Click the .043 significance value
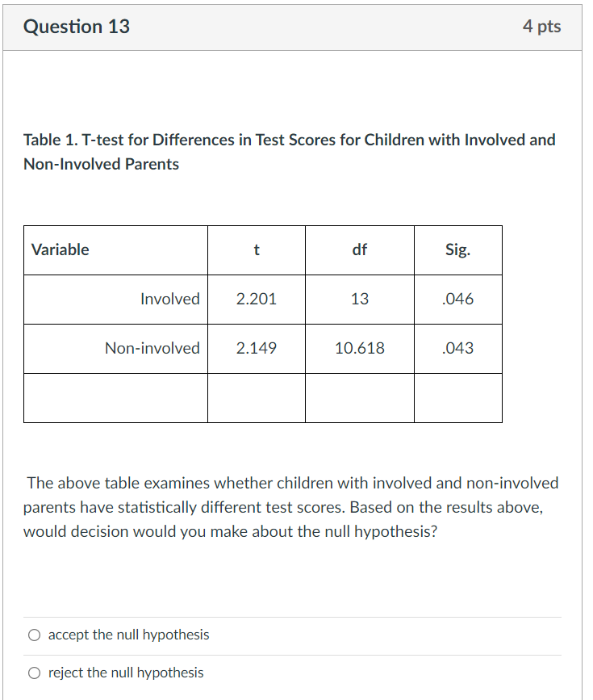The height and width of the screenshot is (700, 593). click(457, 348)
